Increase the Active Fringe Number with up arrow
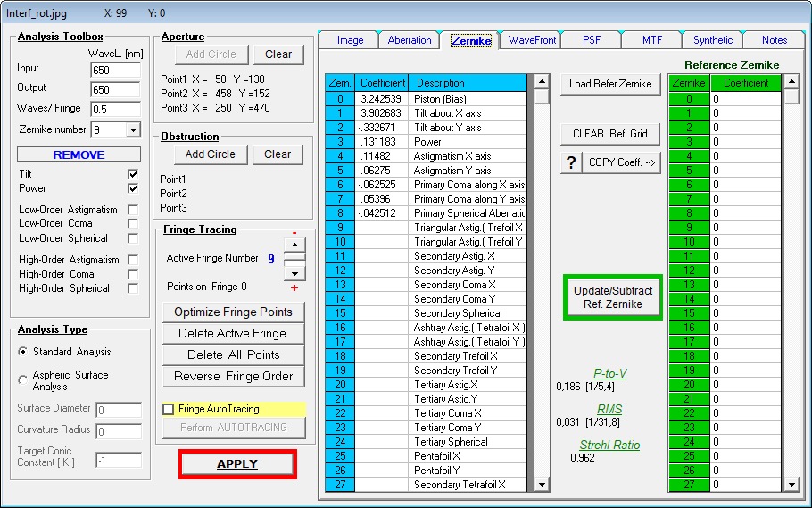The height and width of the screenshot is (508, 812). coord(294,246)
